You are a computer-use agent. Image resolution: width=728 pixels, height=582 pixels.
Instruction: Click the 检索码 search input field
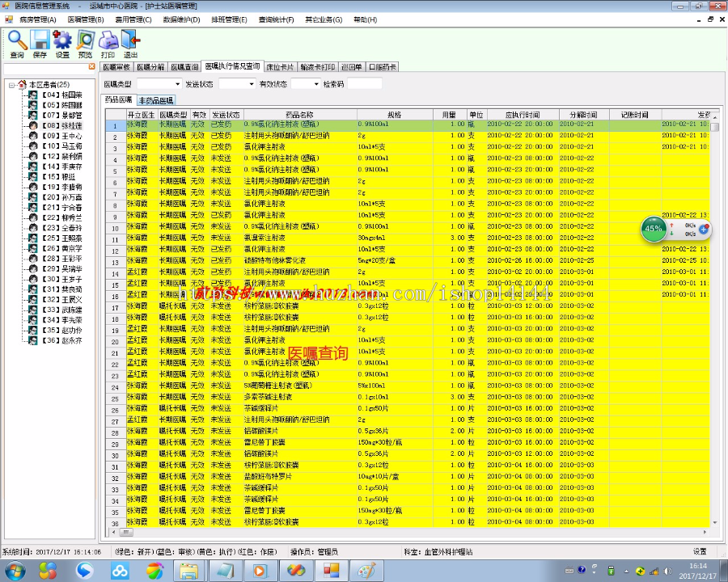coord(364,84)
